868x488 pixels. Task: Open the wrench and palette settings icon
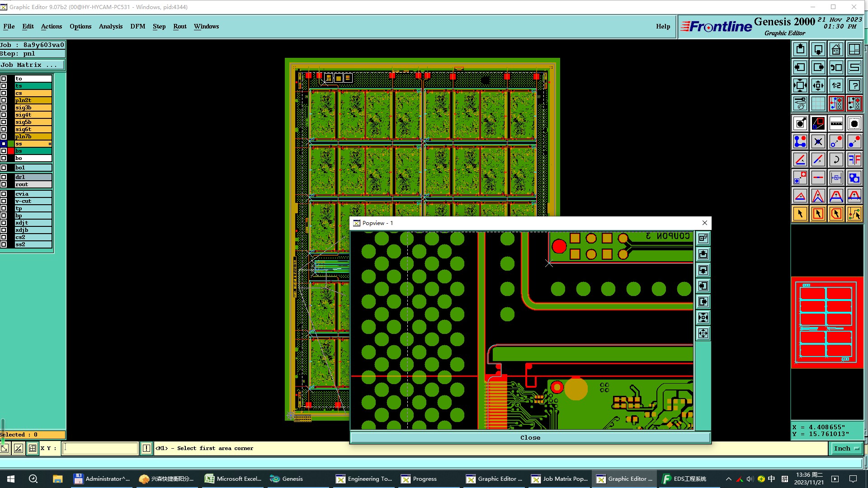pyautogui.click(x=800, y=103)
